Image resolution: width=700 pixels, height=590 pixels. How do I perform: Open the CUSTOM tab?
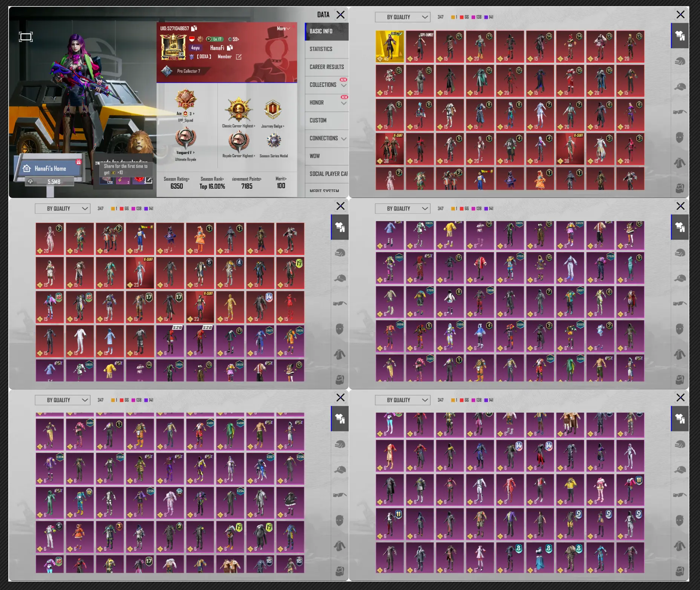(326, 120)
